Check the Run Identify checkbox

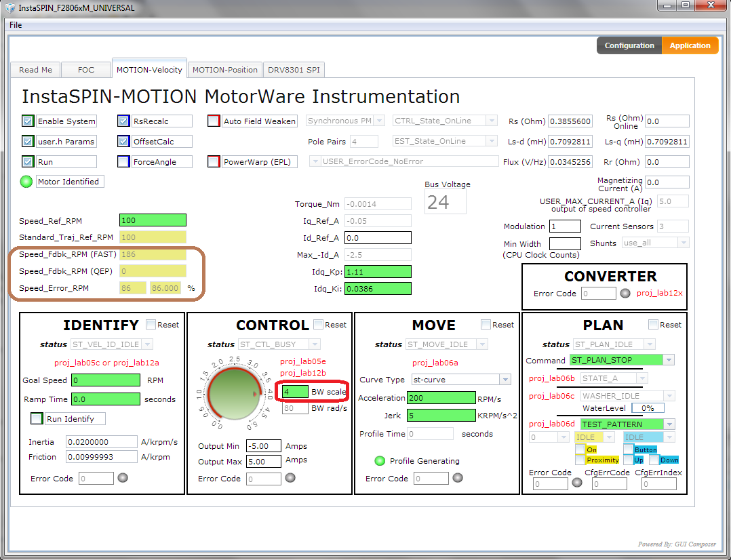[x=37, y=418]
